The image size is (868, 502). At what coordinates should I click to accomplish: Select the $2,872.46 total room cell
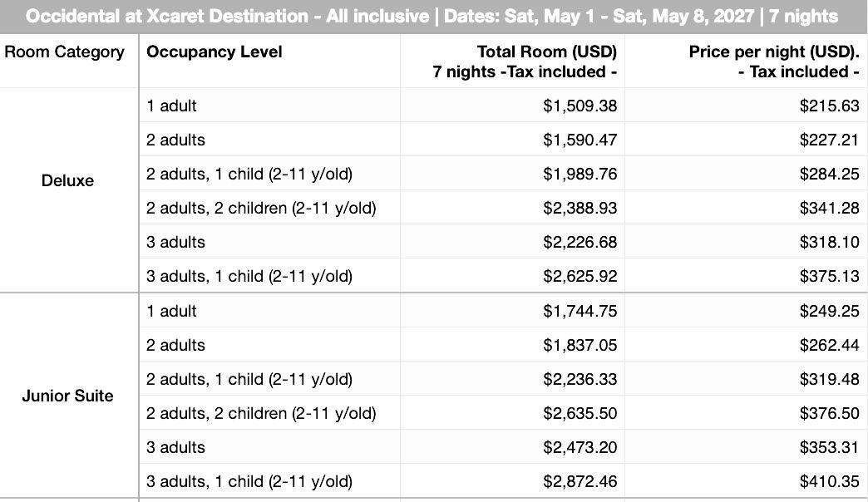pyautogui.click(x=513, y=481)
